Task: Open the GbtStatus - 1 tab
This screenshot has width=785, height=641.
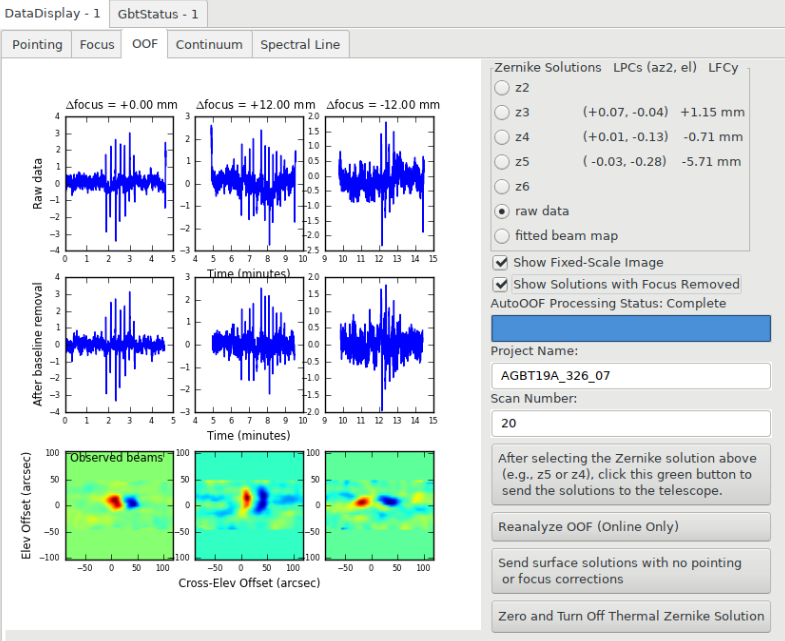Action: pos(158,14)
